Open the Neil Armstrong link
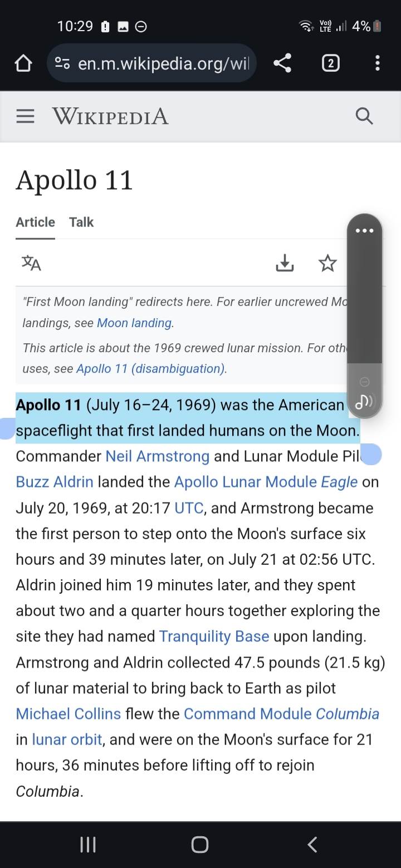The image size is (401, 868). coord(157,456)
